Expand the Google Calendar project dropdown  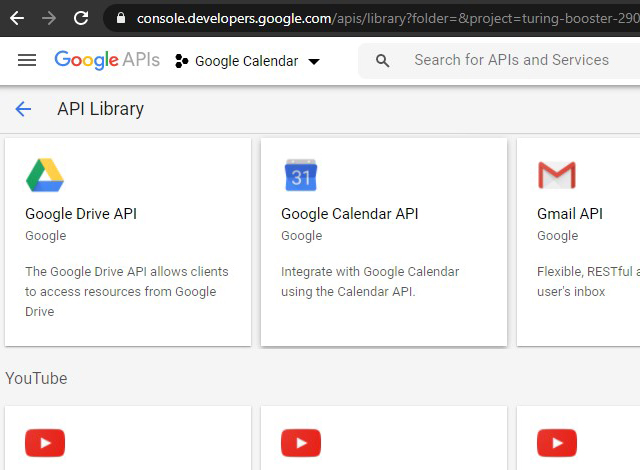(314, 61)
